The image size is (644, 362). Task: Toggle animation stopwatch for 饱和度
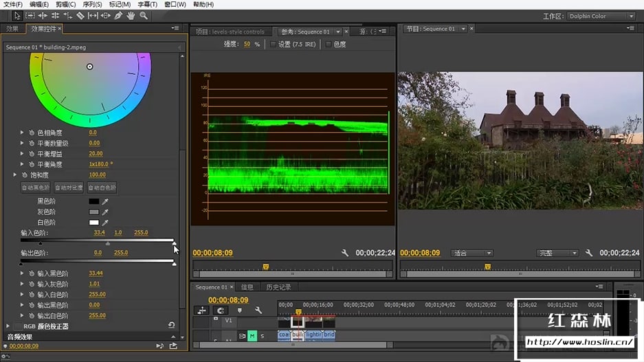(25, 175)
